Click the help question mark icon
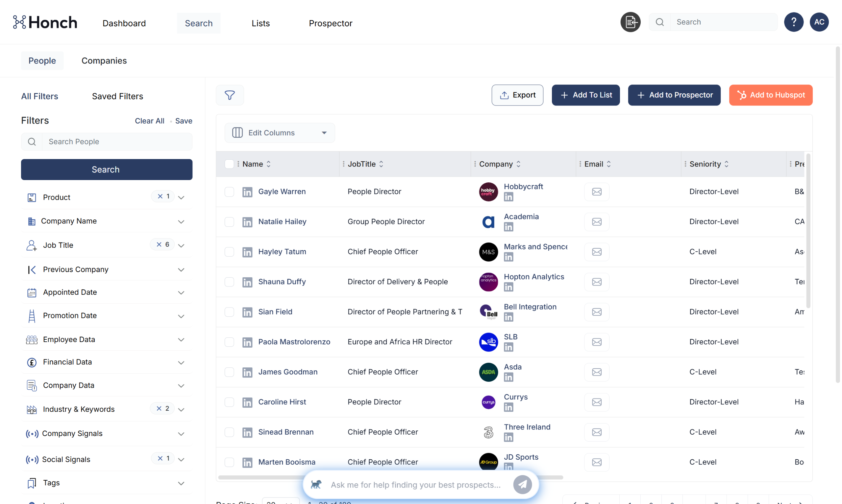Image resolution: width=842 pixels, height=504 pixels. (x=793, y=22)
